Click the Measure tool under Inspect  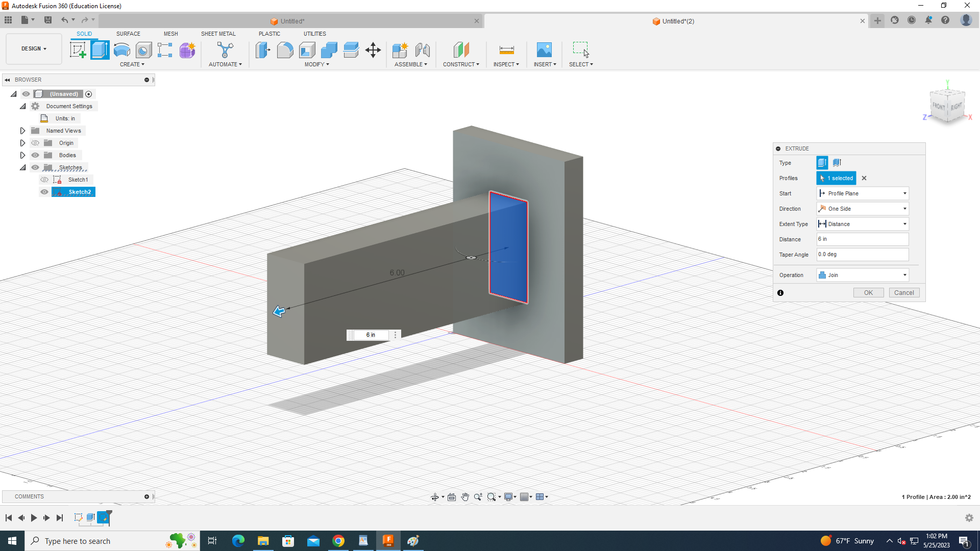click(x=506, y=50)
